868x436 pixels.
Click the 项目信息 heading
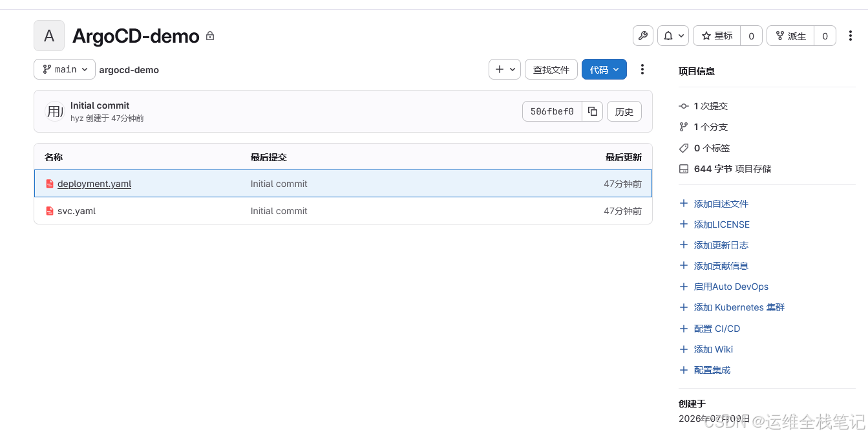(697, 71)
